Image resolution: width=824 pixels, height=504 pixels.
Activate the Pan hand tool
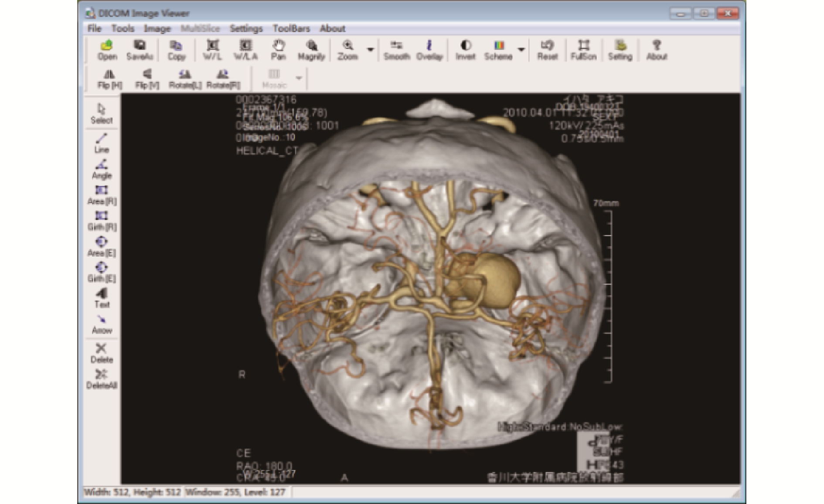pyautogui.click(x=278, y=50)
